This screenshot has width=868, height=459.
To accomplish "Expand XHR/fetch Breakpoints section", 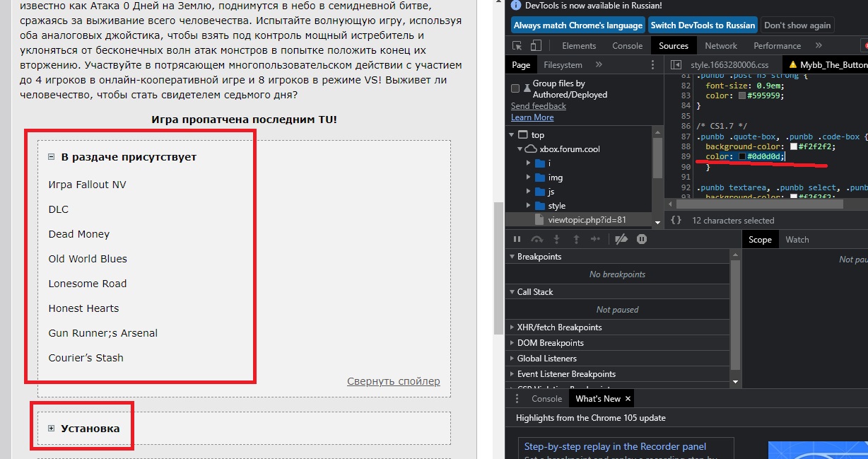I will tap(618, 327).
